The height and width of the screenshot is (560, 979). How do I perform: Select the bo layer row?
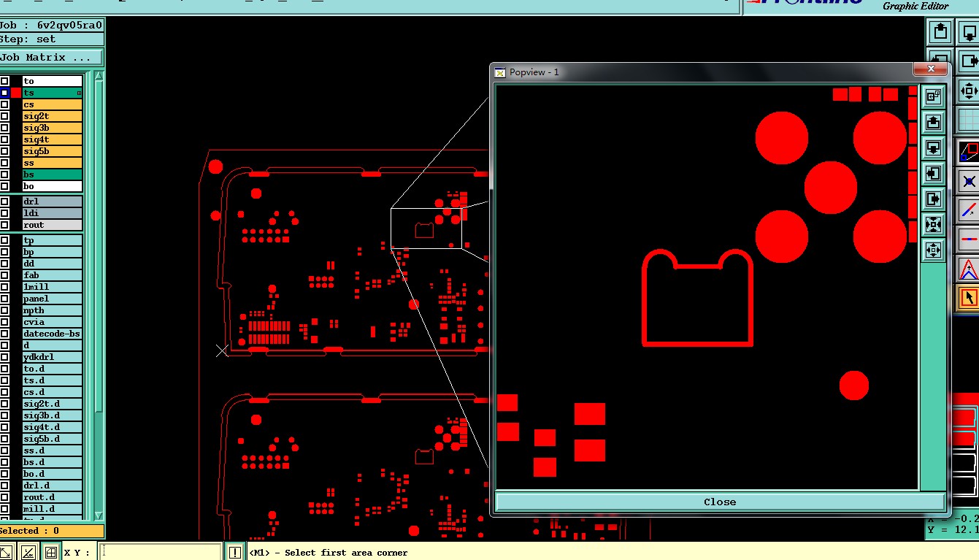(x=52, y=186)
